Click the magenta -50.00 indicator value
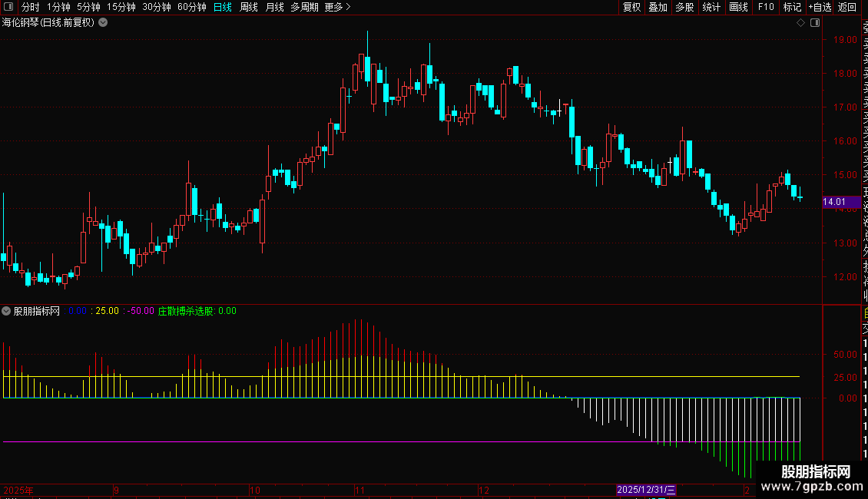The width and height of the screenshot is (868, 499). click(x=141, y=311)
